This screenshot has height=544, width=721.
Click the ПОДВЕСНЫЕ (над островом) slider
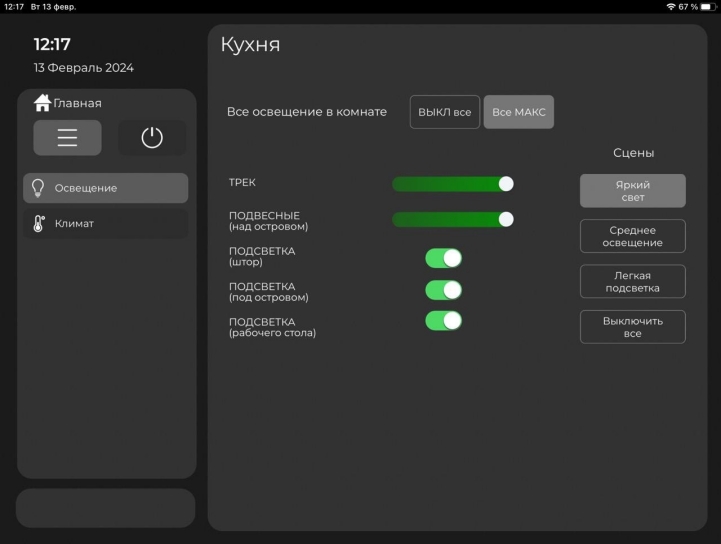[x=452, y=219]
